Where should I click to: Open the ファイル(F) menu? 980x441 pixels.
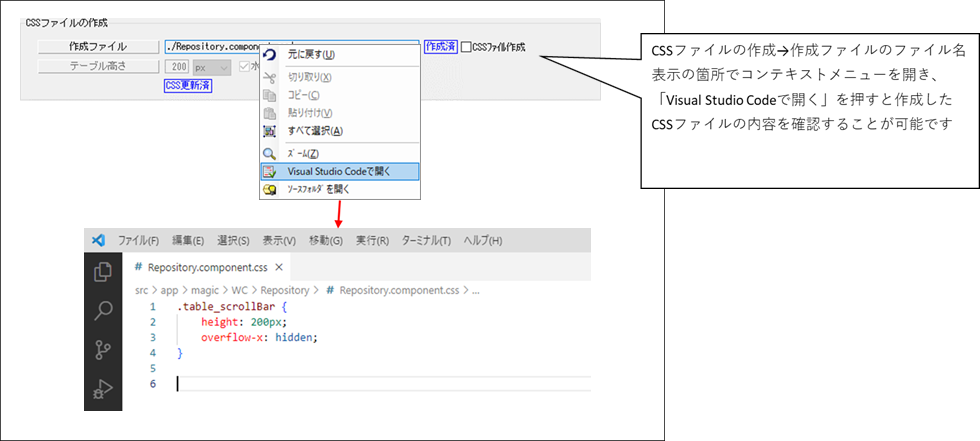(x=138, y=241)
